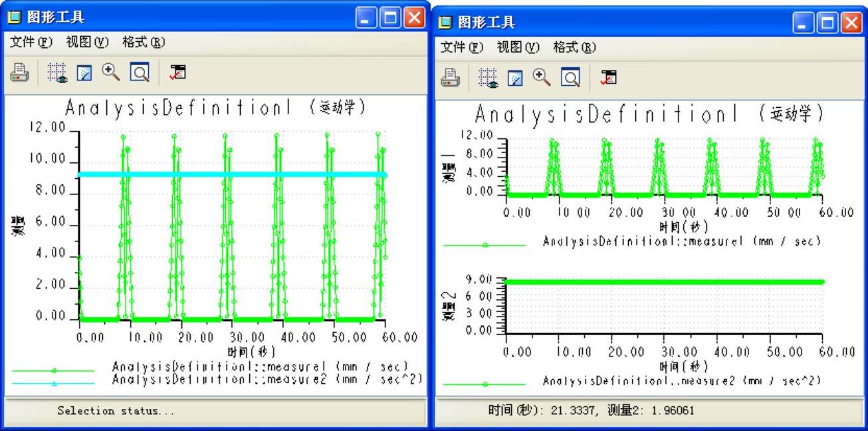This screenshot has width=868, height=431.
Task: Click the flat measure2 line in lower right graph
Action: click(x=663, y=282)
